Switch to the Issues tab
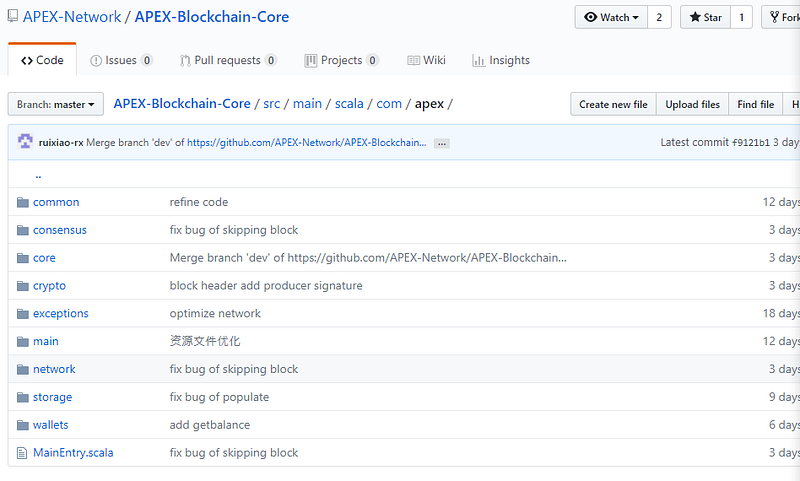This screenshot has height=481, width=800. tap(121, 60)
